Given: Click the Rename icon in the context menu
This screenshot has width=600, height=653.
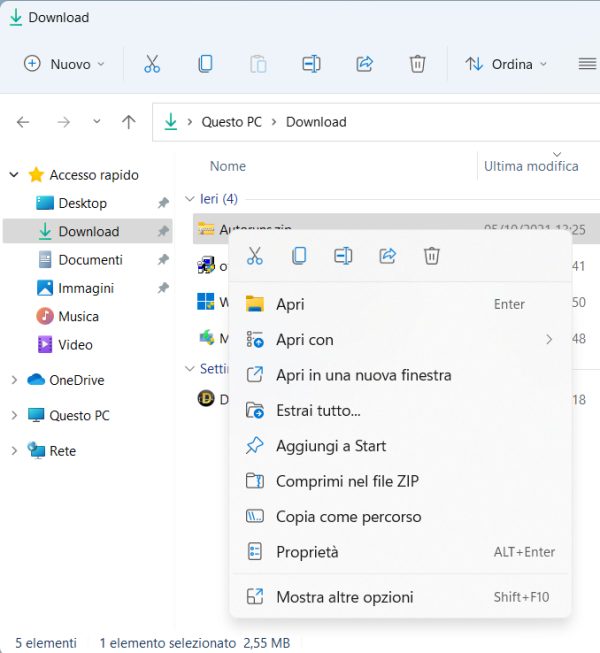Looking at the screenshot, I should (x=343, y=256).
